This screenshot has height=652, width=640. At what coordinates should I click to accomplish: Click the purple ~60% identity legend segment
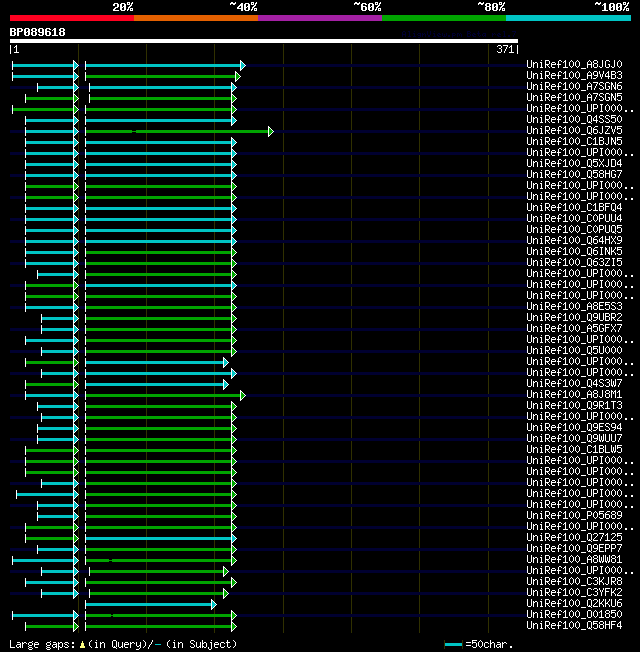[x=319, y=18]
